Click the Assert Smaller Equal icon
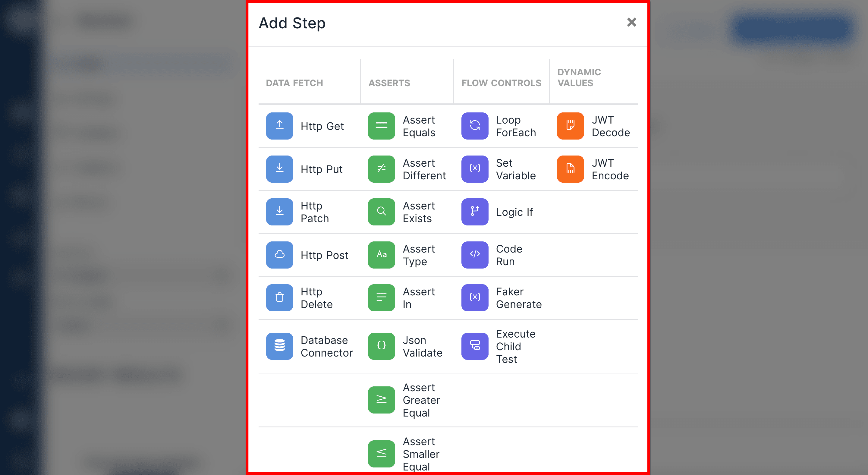Screen dimensions: 868x475 pyautogui.click(x=381, y=453)
